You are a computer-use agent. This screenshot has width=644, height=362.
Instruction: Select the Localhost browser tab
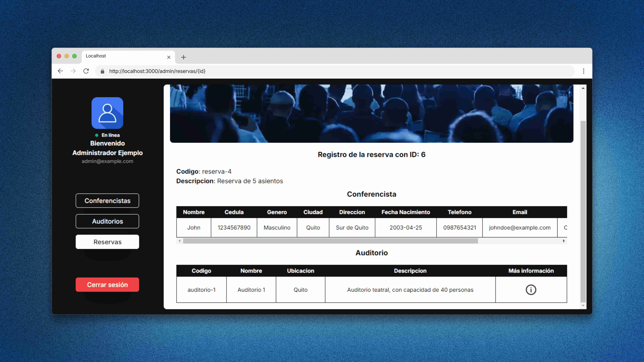(128, 57)
